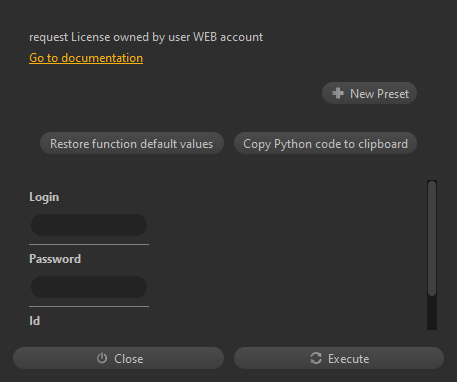Viewport: 457px width, 382px height.
Task: Click the power icon on Close
Action: tap(102, 358)
